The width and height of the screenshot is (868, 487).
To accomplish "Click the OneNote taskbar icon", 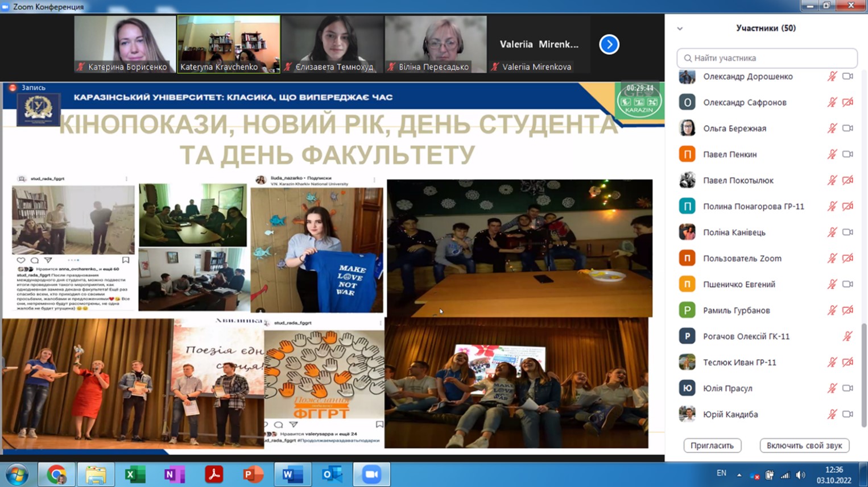I will tap(174, 474).
